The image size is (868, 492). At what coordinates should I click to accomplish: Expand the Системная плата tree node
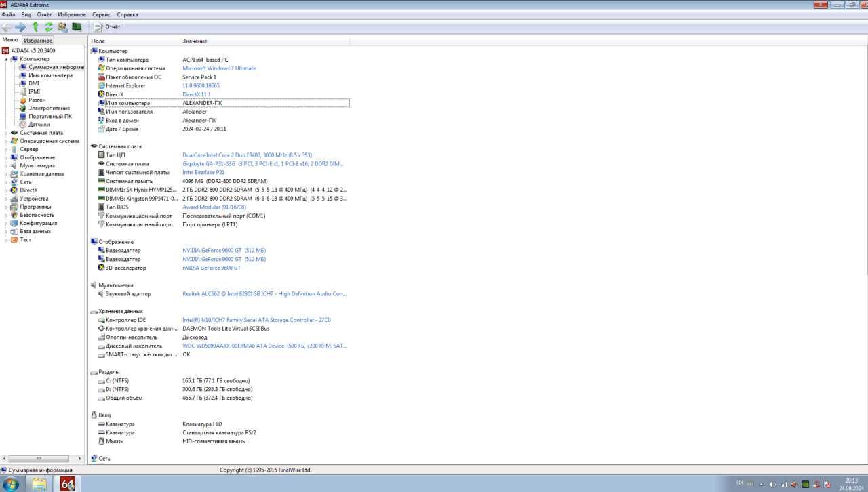pos(6,133)
